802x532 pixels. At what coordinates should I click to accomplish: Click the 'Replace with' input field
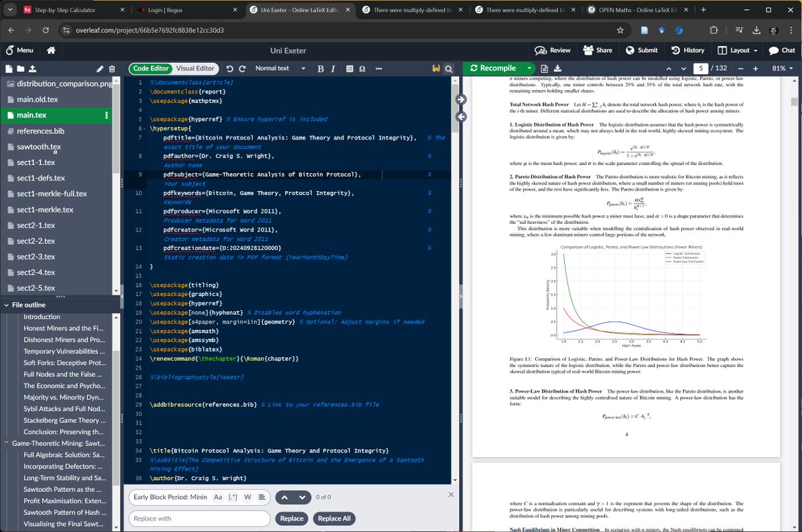(x=199, y=519)
